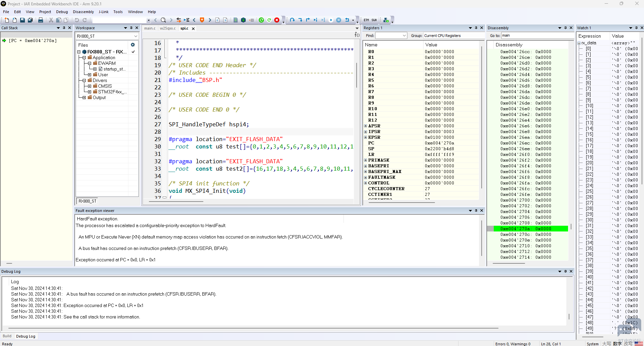Restart debugger with green circular arrow
Viewport: 644px width, 346px height.
269,20
